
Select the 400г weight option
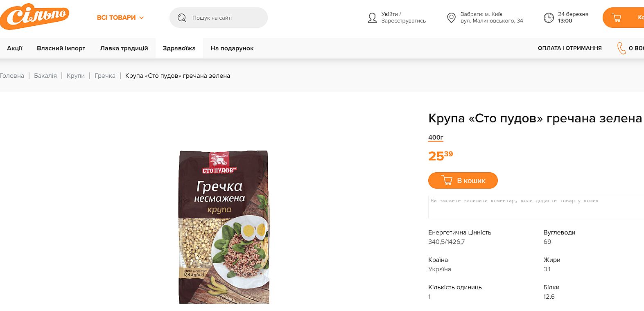(x=436, y=137)
